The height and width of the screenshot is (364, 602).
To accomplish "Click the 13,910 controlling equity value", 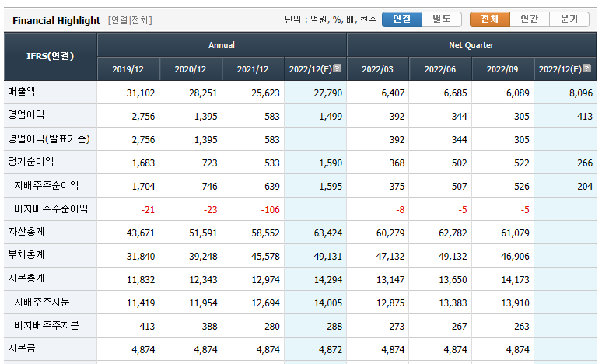I will [515, 303].
